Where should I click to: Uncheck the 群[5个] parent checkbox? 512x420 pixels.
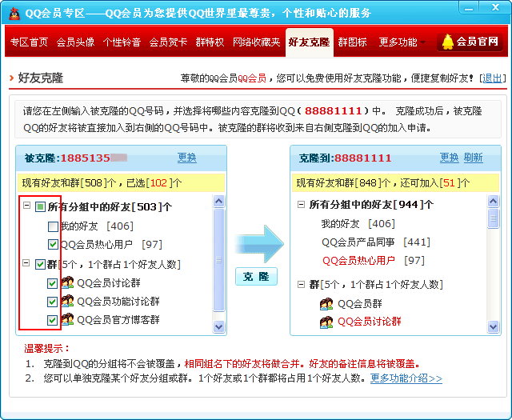coord(40,264)
